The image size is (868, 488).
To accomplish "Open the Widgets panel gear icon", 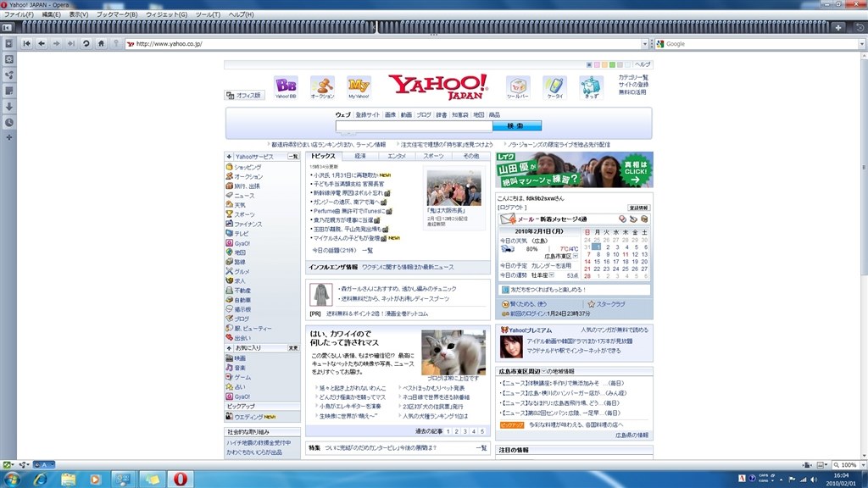I will pyautogui.click(x=8, y=59).
